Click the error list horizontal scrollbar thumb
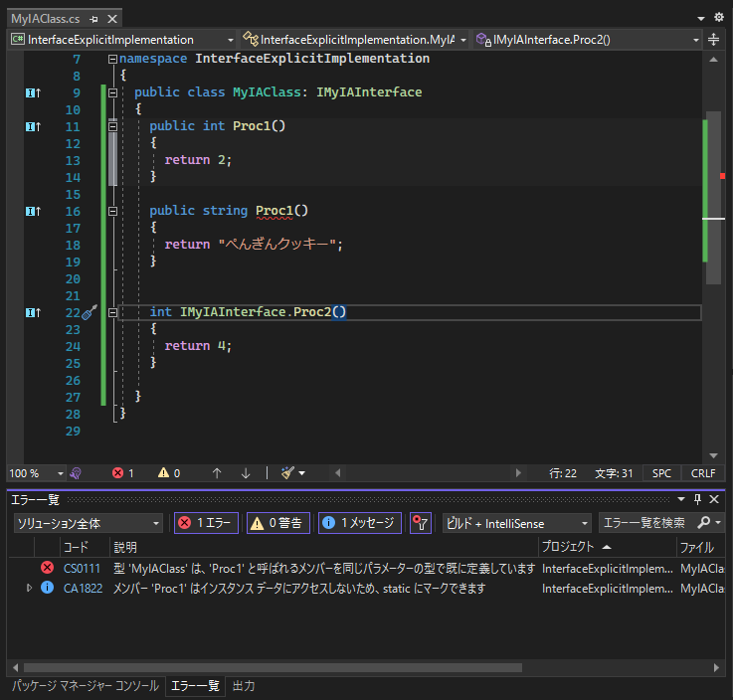Viewport: 733px width, 700px height. tap(273, 668)
